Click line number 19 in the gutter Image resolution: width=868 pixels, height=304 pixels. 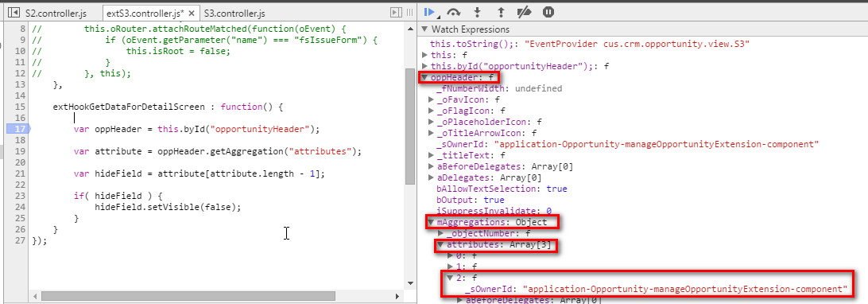tap(21, 151)
